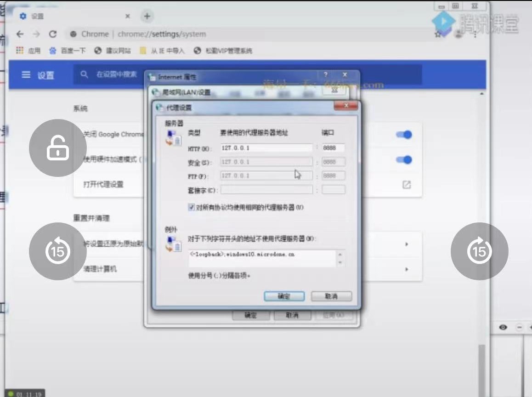Click the exceptions box scroll up arrow
Screen dimensions: 532x397
point(340,254)
